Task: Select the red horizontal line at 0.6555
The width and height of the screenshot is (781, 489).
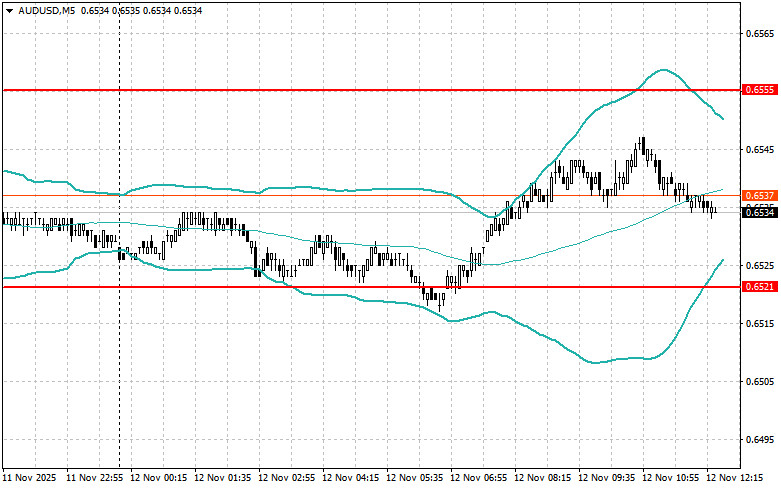Action: (372, 90)
